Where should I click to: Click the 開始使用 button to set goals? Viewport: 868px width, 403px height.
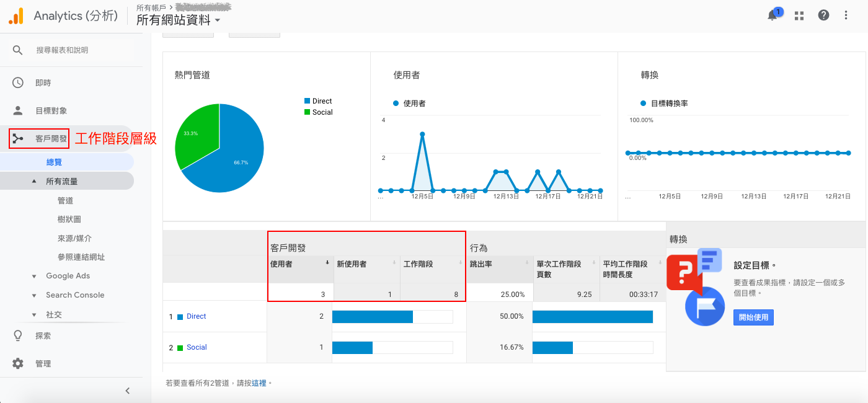click(x=753, y=317)
